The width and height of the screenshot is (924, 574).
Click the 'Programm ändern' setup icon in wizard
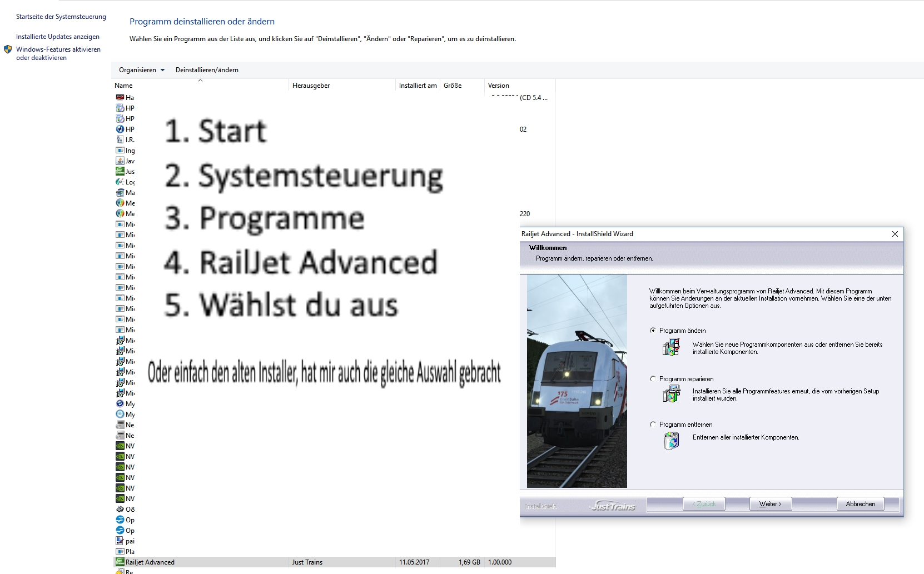click(x=672, y=347)
